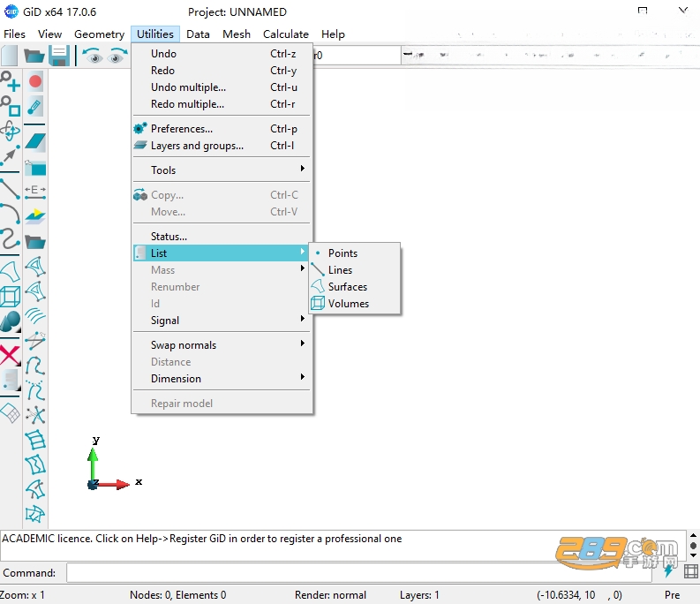Viewport: 700px width, 604px height.
Task: Expand the Tools submenu
Action: point(222,170)
